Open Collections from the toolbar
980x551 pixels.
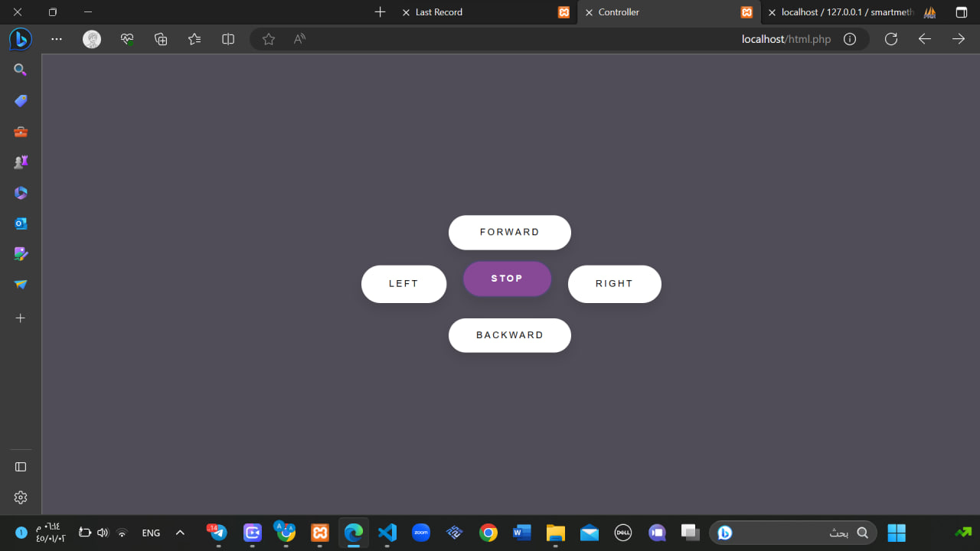(x=160, y=38)
